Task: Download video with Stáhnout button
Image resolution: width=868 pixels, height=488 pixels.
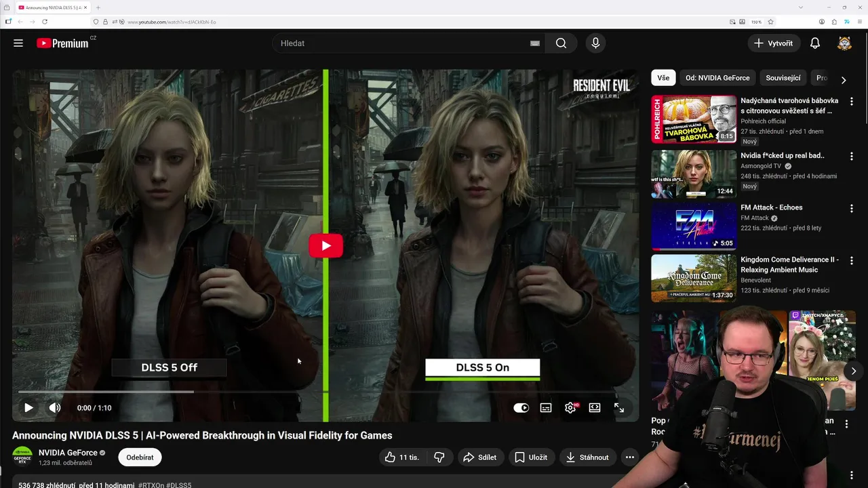Action: pyautogui.click(x=588, y=457)
